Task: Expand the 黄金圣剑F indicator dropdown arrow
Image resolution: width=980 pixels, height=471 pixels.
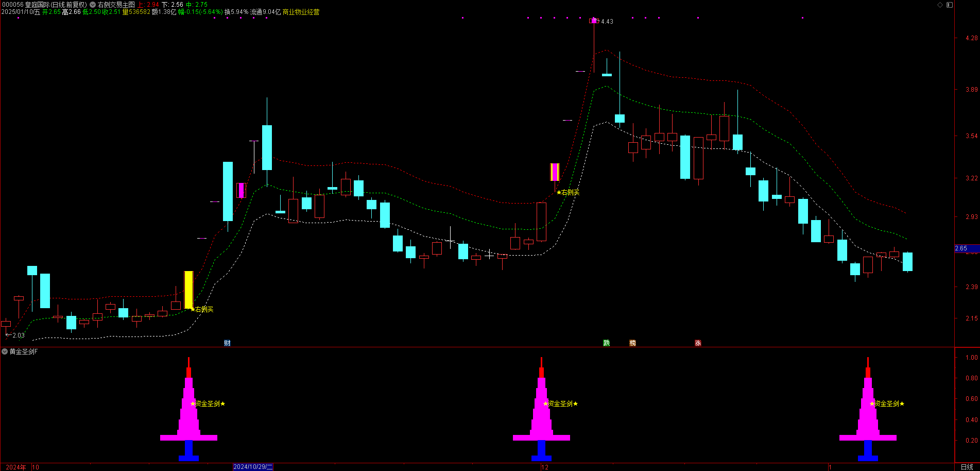Action: click(5, 351)
